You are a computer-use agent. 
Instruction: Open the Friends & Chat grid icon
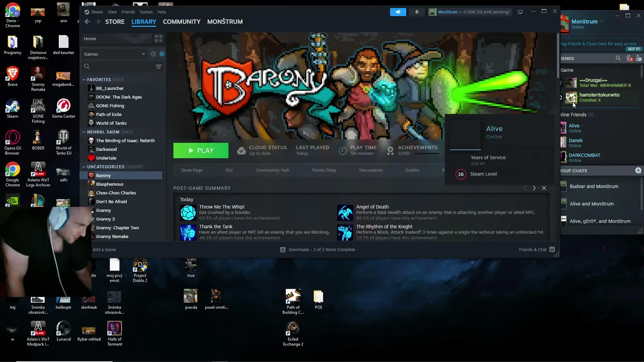552,249
